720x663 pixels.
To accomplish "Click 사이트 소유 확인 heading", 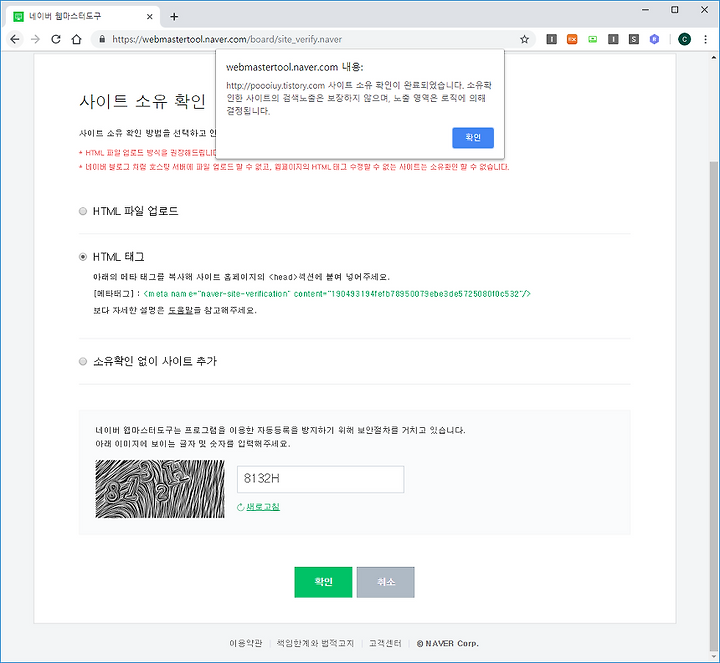I will pos(143,101).
